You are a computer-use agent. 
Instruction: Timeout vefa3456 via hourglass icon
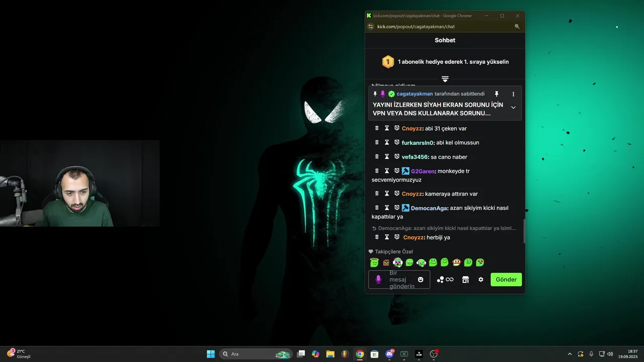click(x=387, y=157)
